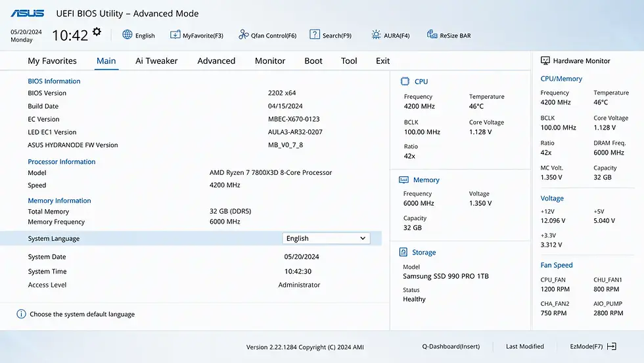Select the System Date value 05/20/2024
Image resolution: width=644 pixels, height=363 pixels.
tap(302, 256)
